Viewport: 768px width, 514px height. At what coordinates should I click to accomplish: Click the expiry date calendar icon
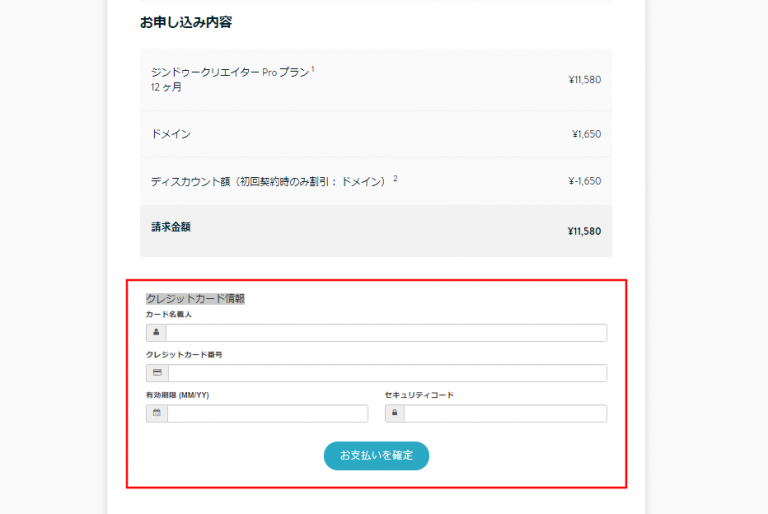click(x=157, y=413)
